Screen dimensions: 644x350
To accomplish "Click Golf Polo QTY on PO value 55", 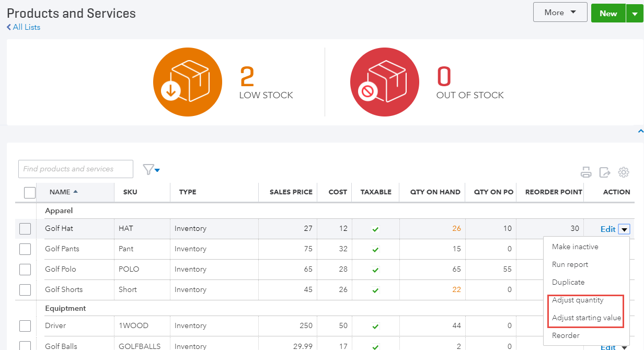I will click(507, 270).
